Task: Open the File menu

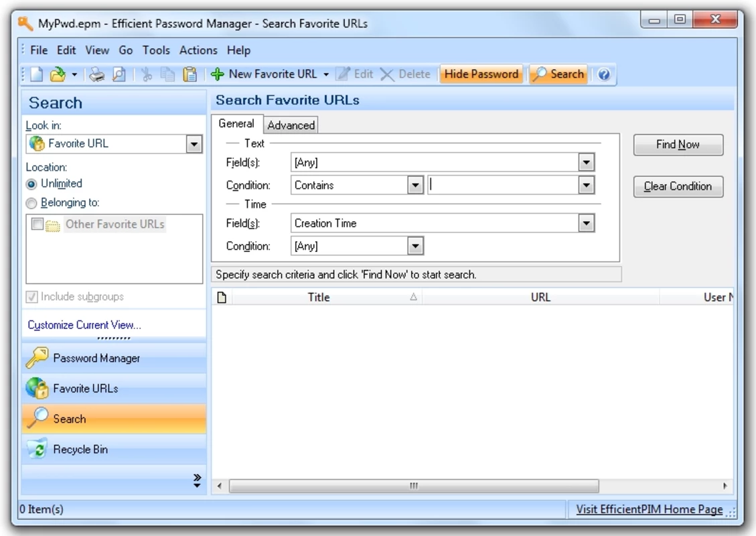Action: click(39, 50)
